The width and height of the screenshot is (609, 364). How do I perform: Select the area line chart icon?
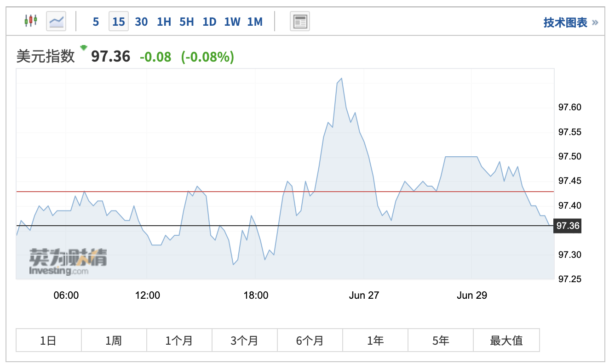[56, 21]
